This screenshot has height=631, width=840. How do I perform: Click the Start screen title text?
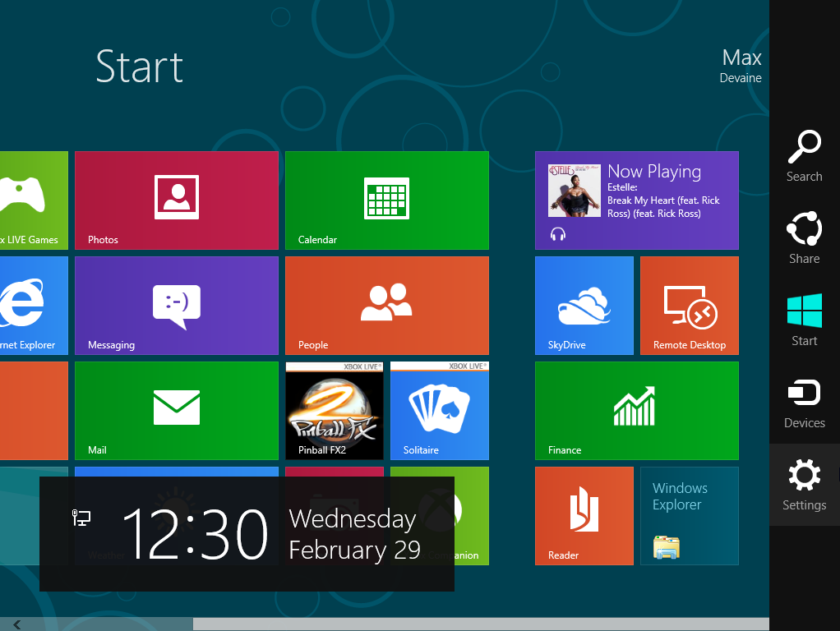139,67
